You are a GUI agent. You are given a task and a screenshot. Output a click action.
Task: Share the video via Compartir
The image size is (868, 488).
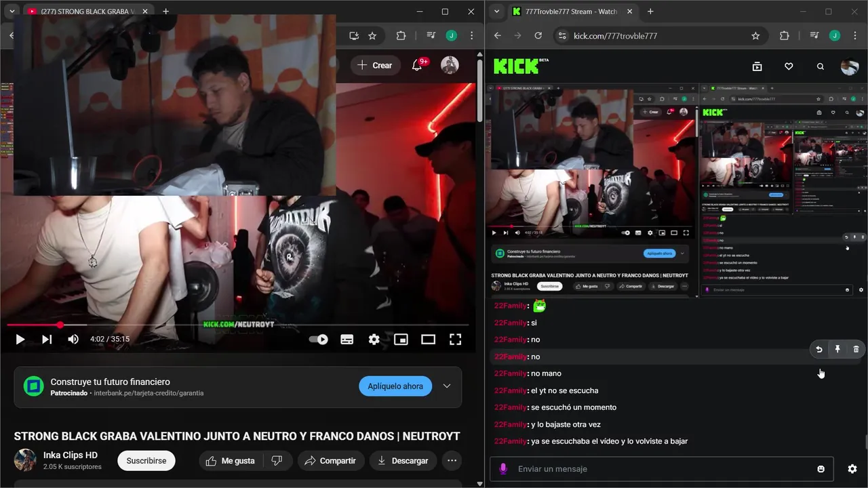[x=330, y=461]
